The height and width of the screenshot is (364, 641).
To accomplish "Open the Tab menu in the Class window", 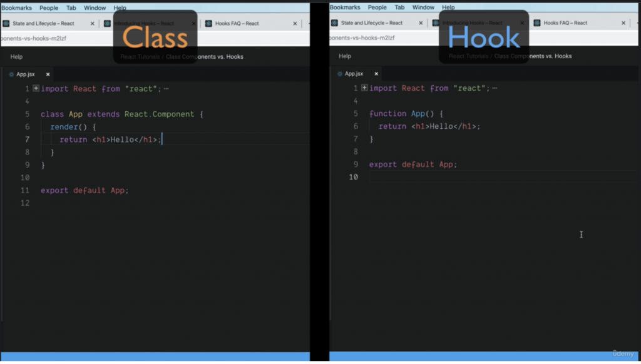I will [x=71, y=8].
